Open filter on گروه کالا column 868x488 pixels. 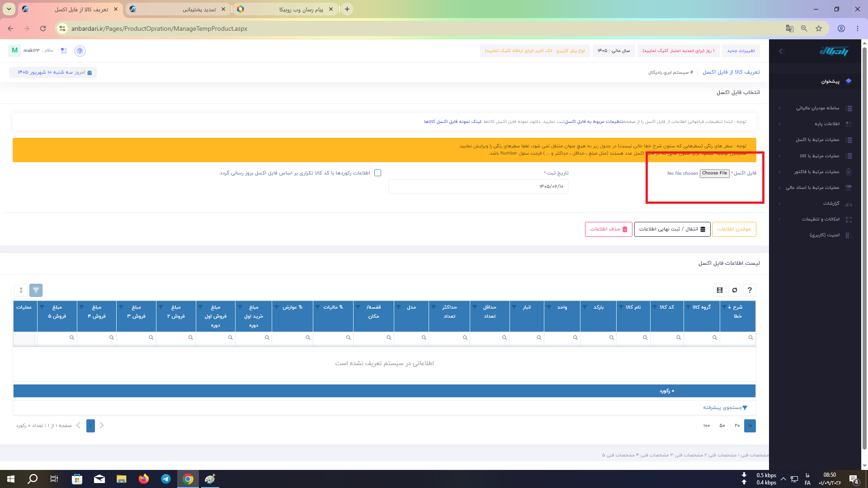[x=688, y=307]
